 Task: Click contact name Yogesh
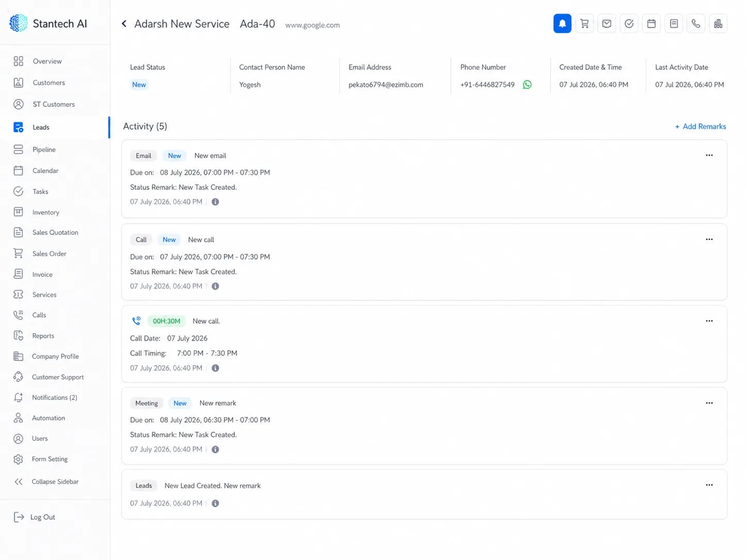(250, 85)
